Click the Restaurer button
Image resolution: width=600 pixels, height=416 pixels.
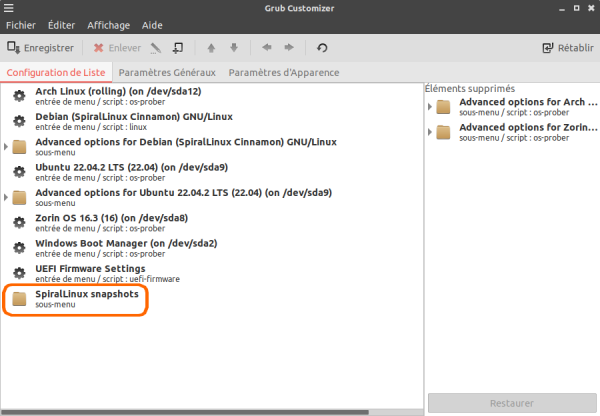point(510,404)
